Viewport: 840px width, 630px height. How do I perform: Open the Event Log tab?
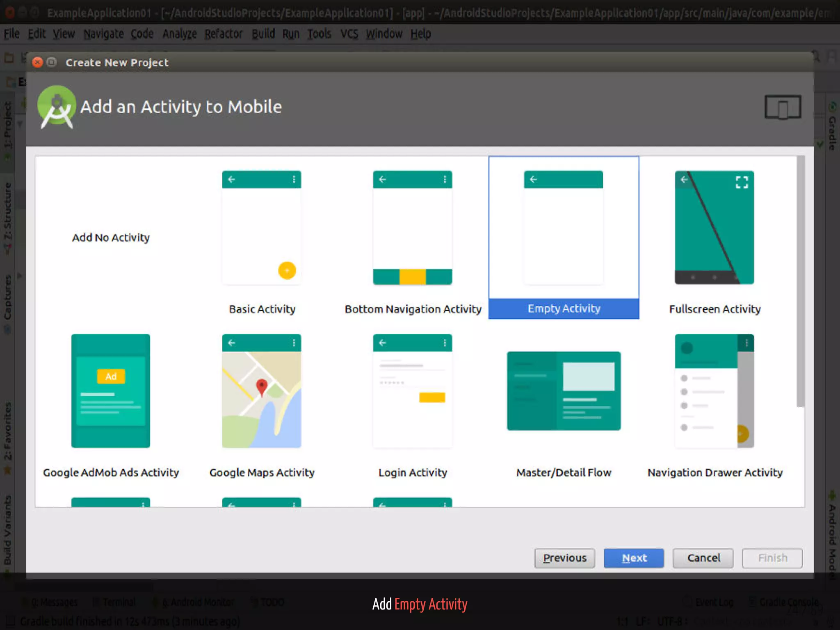pos(709,602)
